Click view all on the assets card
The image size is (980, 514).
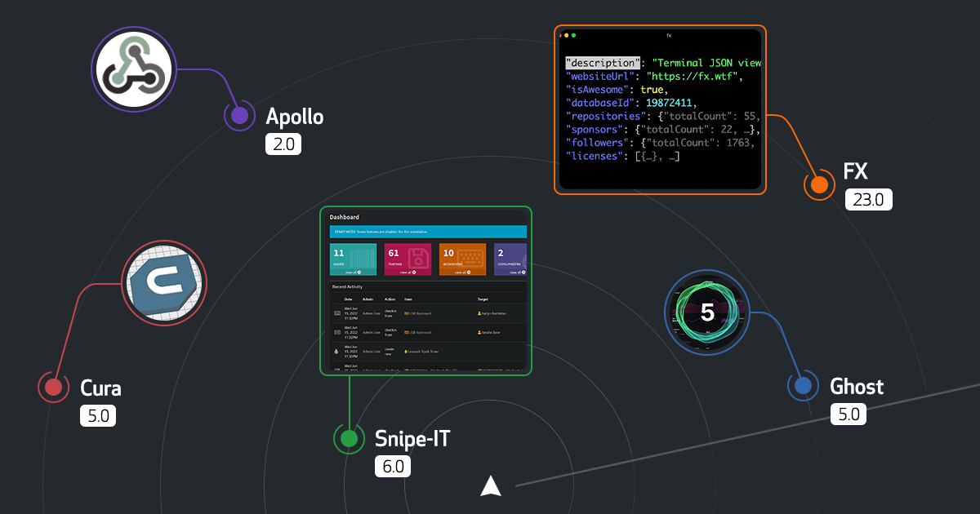click(x=351, y=272)
